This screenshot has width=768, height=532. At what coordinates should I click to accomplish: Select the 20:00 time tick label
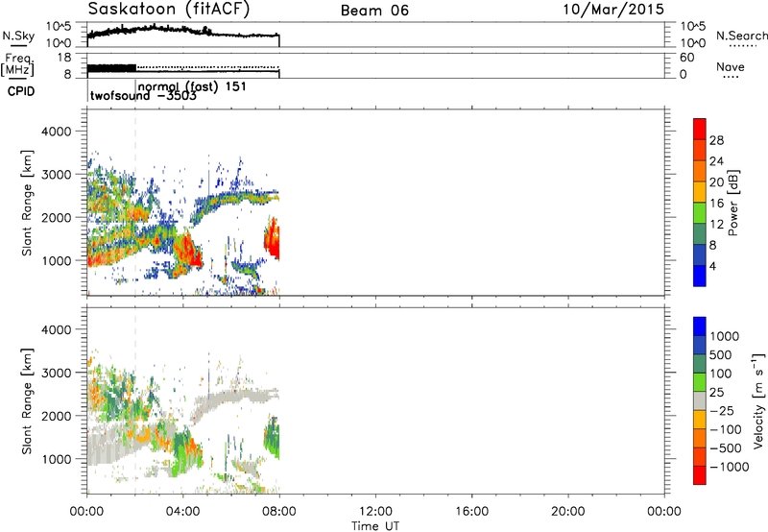(x=567, y=512)
